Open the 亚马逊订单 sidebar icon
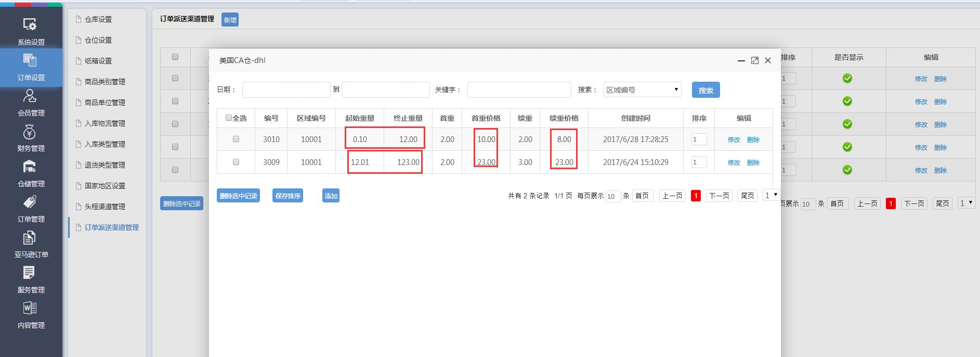 coord(30,237)
